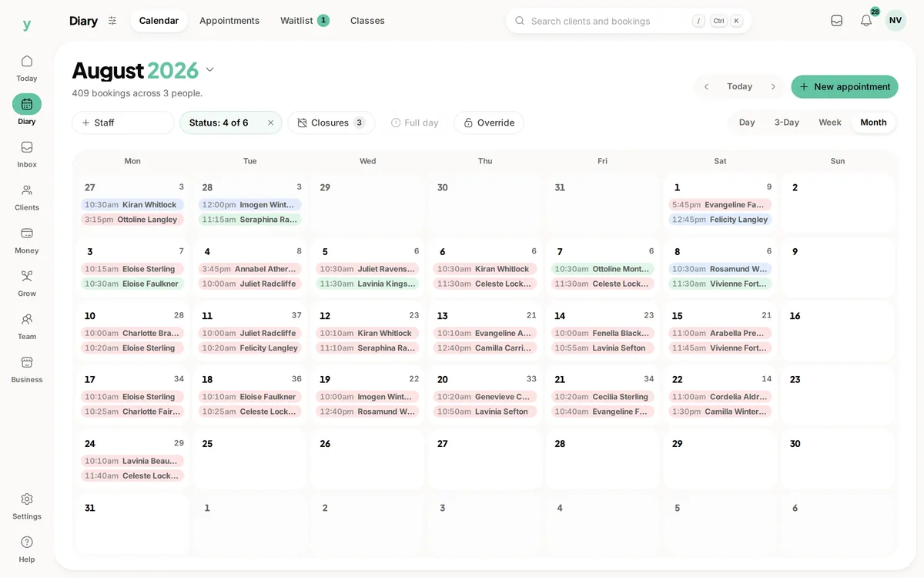This screenshot has height=578, width=924.
Task: Open the Money sidebar icon
Action: (27, 234)
